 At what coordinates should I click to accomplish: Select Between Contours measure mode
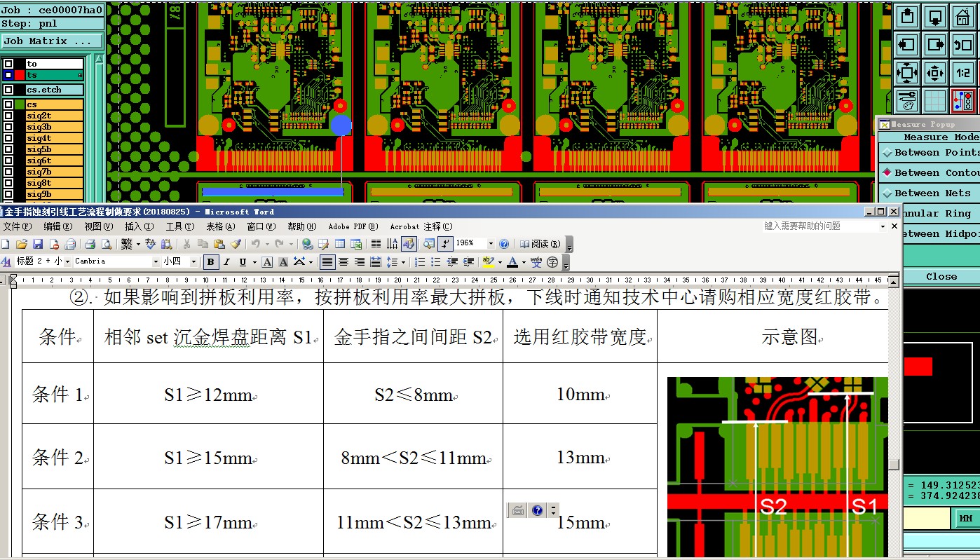point(930,172)
